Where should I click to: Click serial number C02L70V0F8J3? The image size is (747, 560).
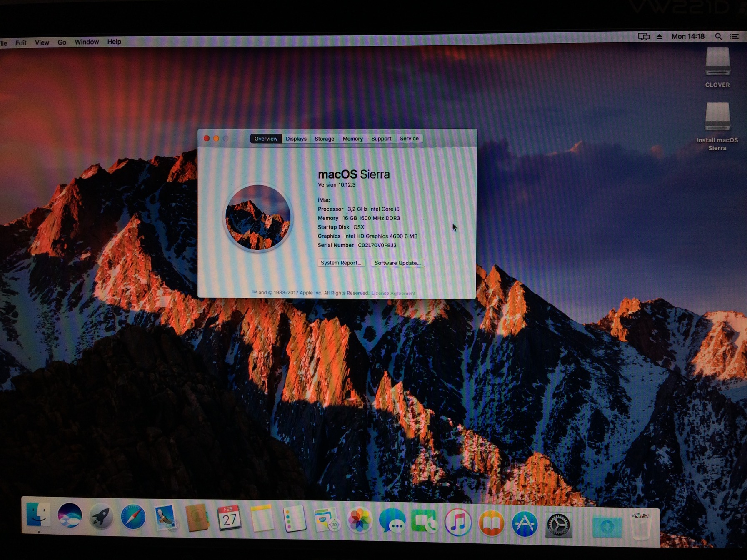click(377, 245)
